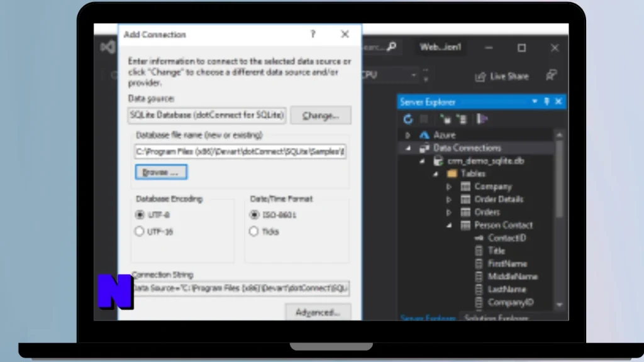Open the Advanced... connection settings
Screen dimensions: 644x362
318,312
